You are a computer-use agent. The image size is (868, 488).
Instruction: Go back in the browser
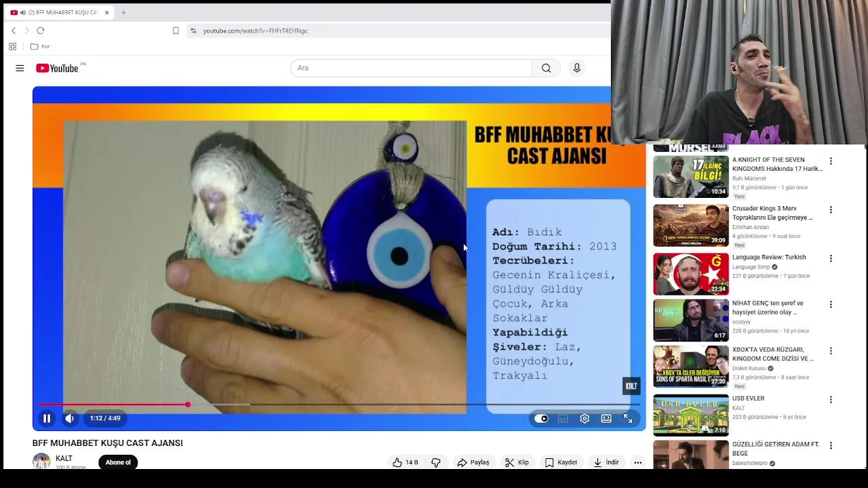tap(14, 30)
